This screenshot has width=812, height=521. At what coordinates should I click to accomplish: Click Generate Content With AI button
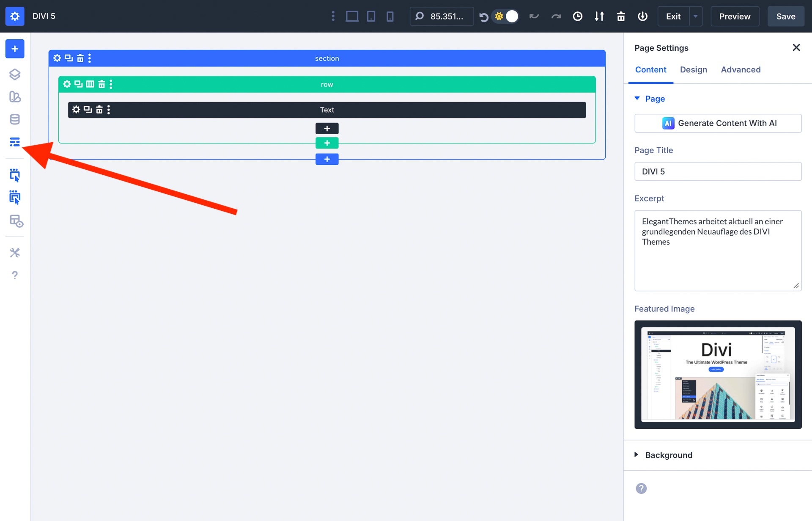718,123
